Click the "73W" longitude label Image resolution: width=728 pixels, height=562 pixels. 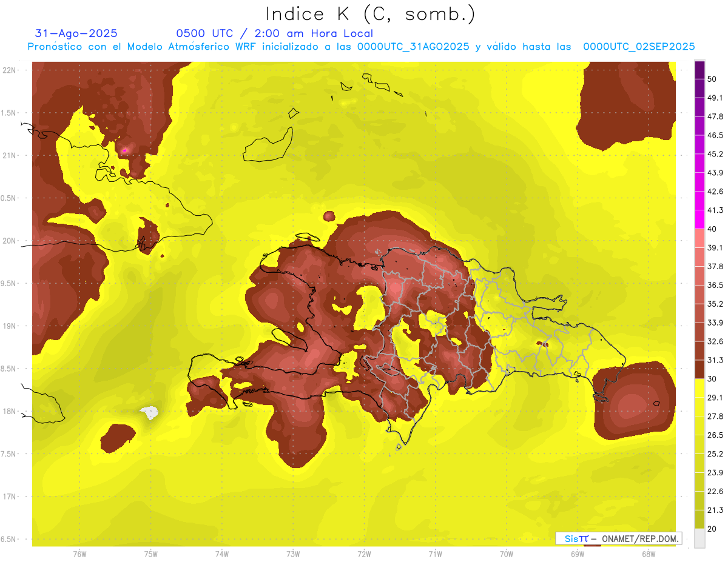tap(293, 554)
